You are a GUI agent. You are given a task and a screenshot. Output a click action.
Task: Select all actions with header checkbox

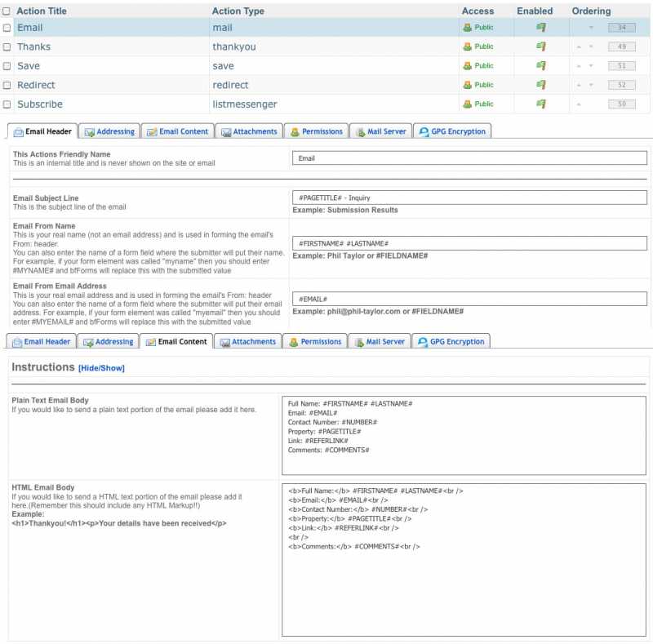coord(7,11)
